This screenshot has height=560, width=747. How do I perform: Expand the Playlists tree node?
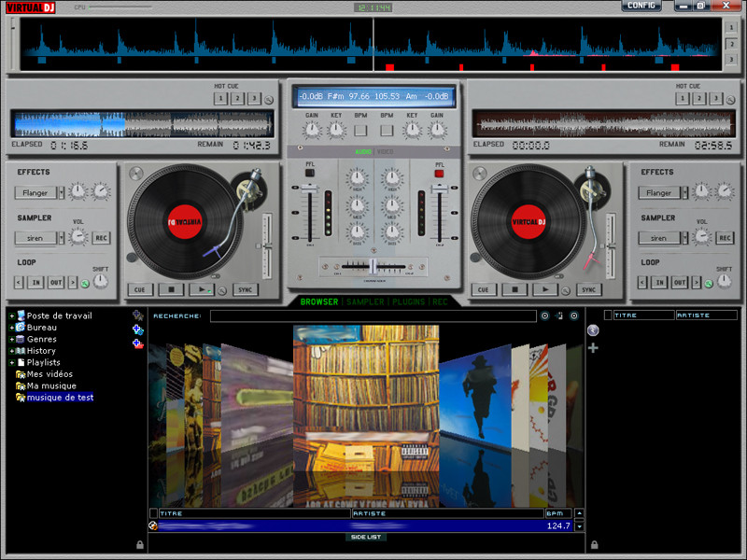(x=12, y=362)
